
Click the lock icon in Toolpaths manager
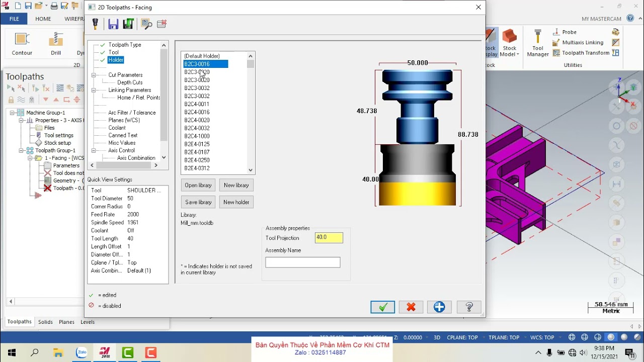coord(11,100)
